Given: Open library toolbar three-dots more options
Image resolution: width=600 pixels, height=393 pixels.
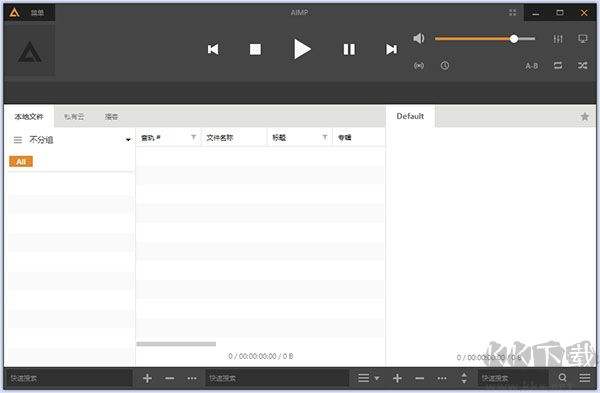Looking at the screenshot, I should pos(192,378).
